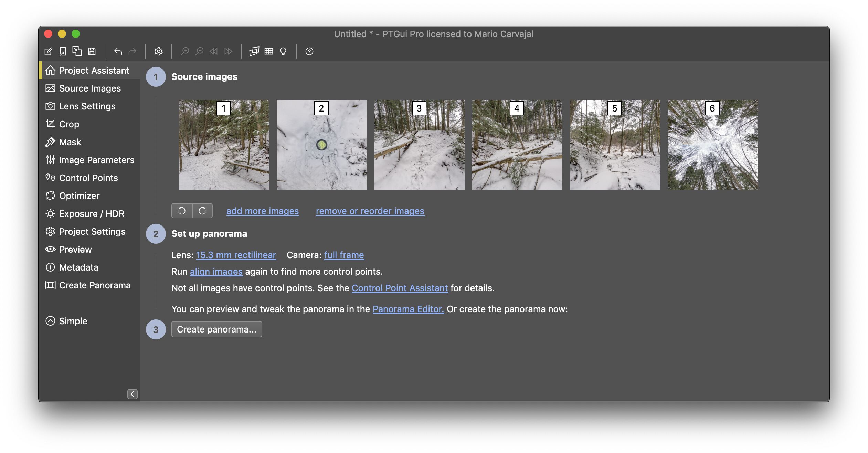
Task: Click the 'Create panorama...' button
Action: pos(216,329)
